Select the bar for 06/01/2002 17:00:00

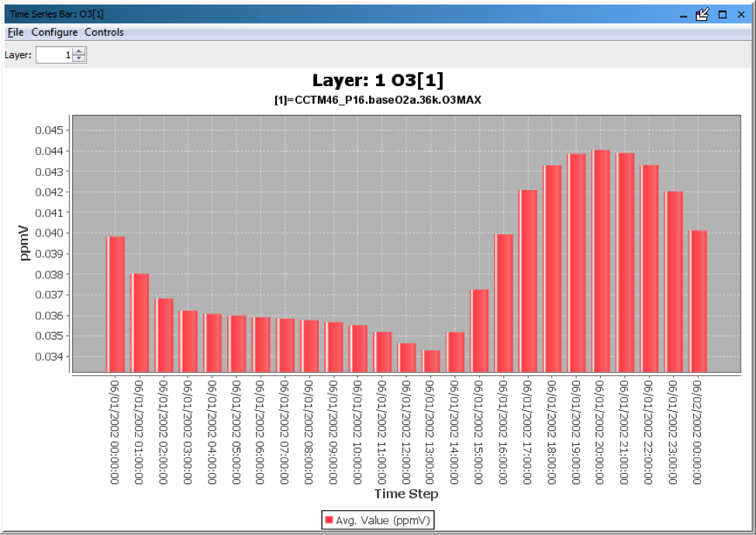point(528,281)
